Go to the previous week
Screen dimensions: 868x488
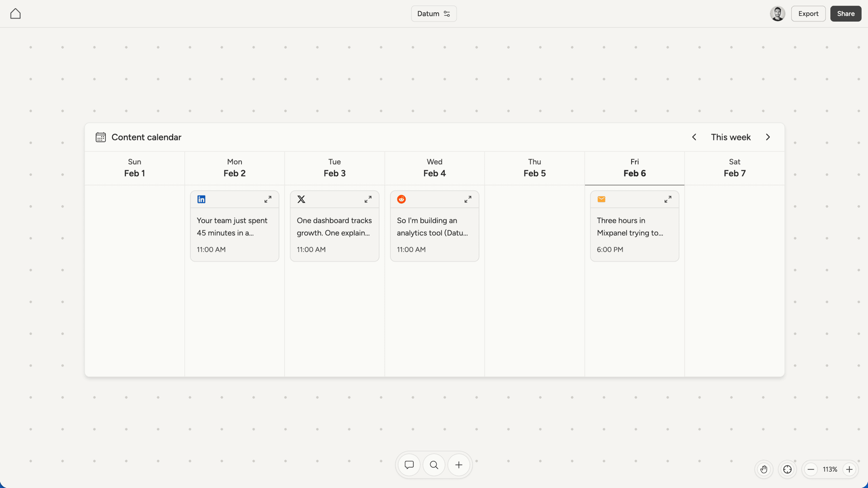tap(694, 137)
